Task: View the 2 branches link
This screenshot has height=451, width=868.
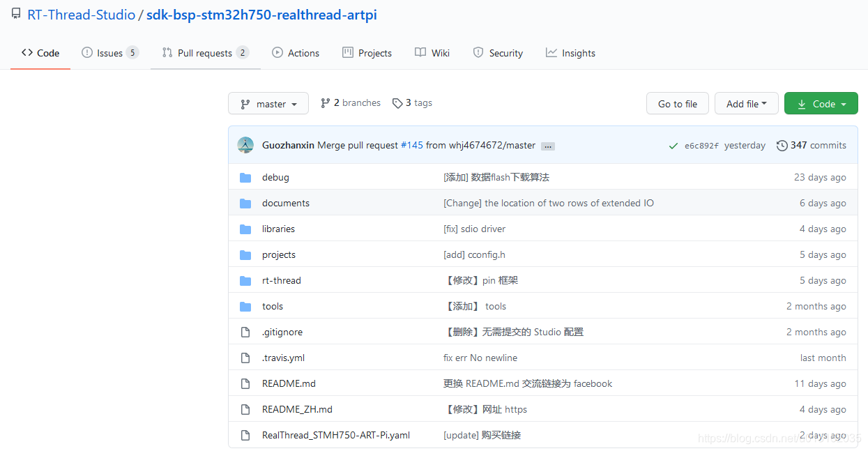Action: (351, 103)
